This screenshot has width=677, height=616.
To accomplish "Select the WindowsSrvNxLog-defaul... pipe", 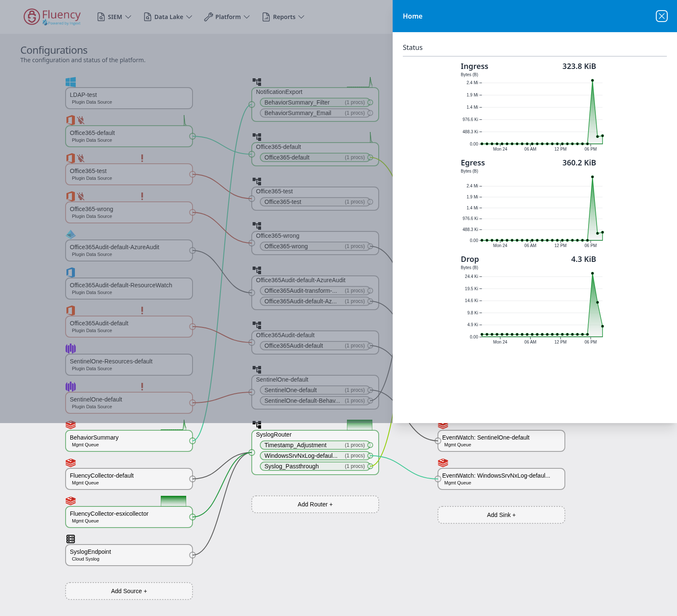I will click(x=315, y=456).
